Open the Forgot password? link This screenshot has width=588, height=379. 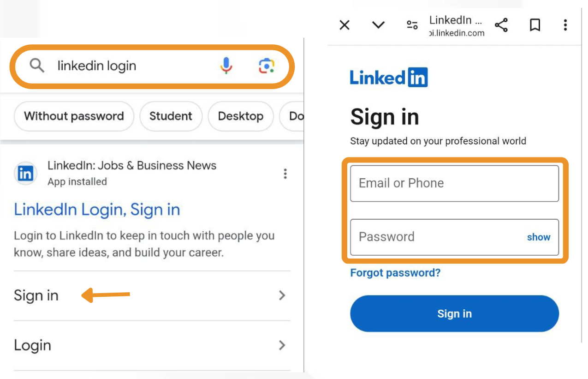(395, 273)
